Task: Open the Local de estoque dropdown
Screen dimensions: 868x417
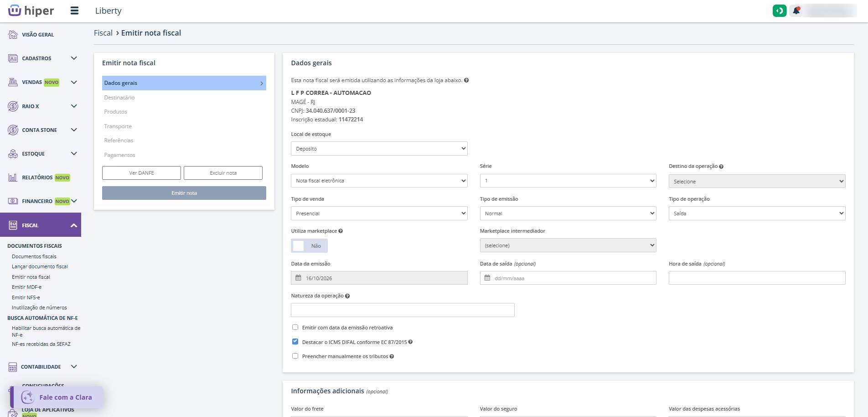Action: [x=379, y=149]
